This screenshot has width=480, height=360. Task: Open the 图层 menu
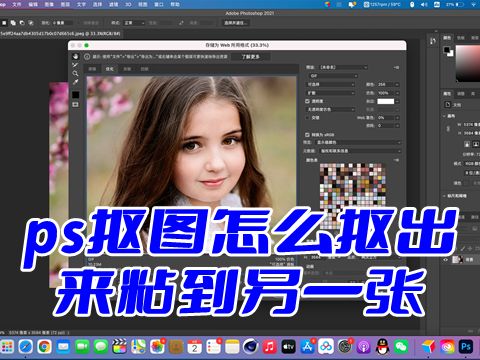coord(65,4)
